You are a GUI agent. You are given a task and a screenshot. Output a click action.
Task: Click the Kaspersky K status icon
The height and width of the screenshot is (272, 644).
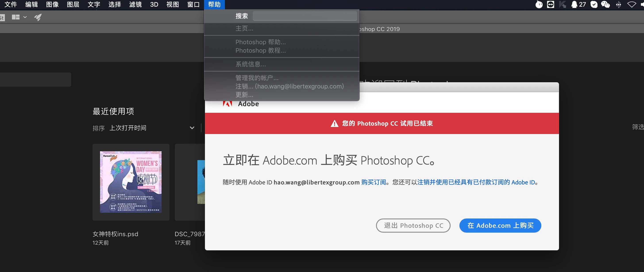point(563,4)
